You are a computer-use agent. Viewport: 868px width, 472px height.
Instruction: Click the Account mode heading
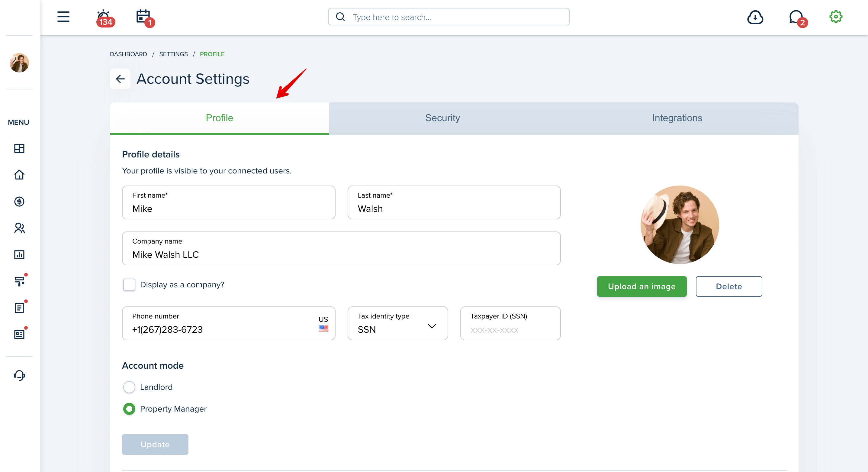[153, 366]
